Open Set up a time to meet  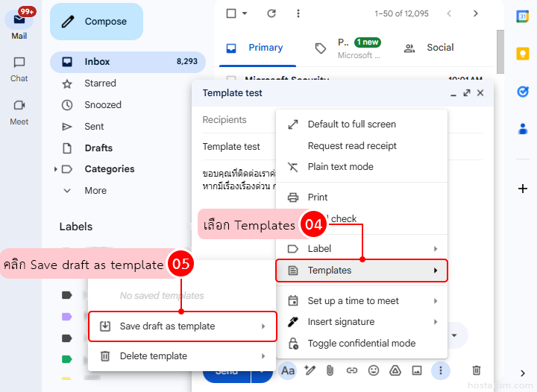pos(362,301)
